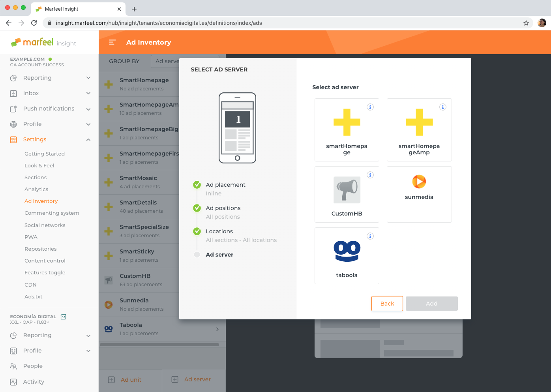551x392 pixels.
Task: Open the Group By dropdown
Action: click(185, 61)
